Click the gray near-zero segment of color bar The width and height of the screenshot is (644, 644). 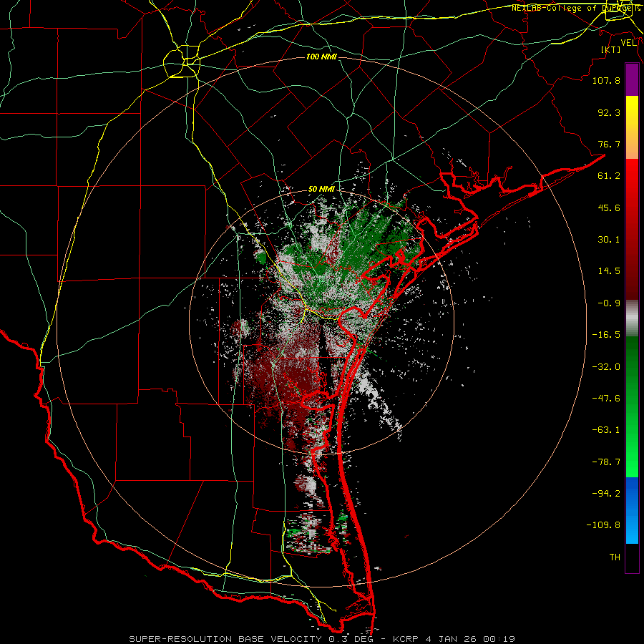tap(632, 318)
